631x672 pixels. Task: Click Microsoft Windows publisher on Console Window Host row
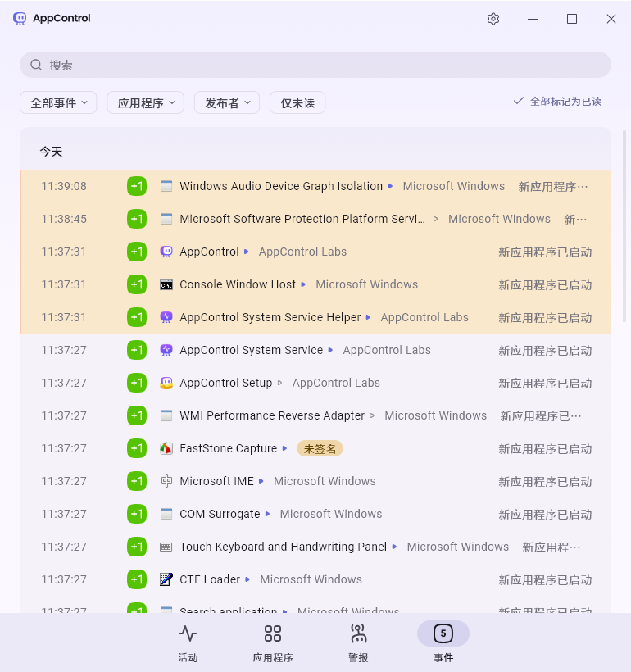pos(367,284)
